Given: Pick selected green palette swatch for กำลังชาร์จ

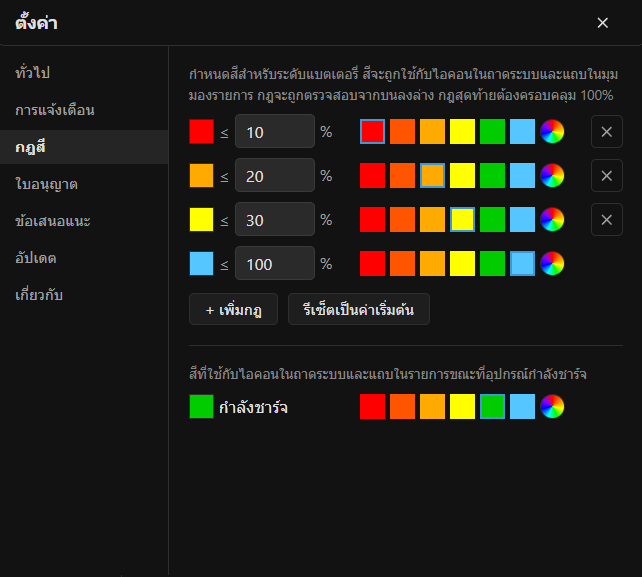Looking at the screenshot, I should (x=492, y=407).
